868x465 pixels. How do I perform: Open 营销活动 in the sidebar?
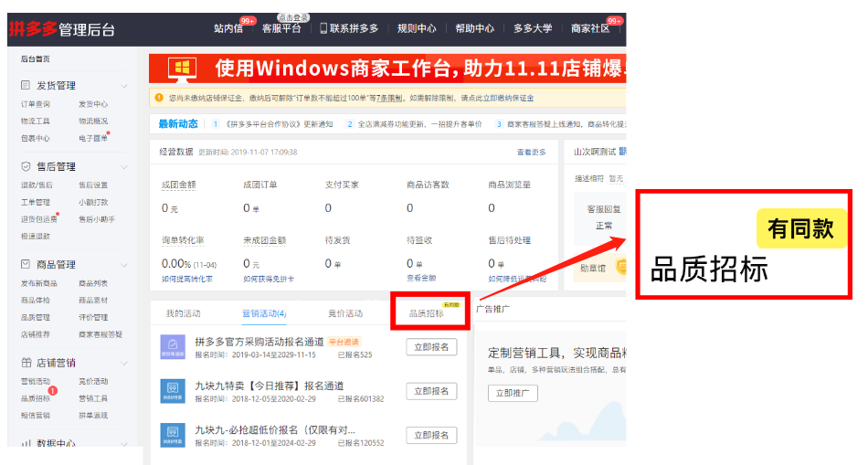tap(36, 381)
